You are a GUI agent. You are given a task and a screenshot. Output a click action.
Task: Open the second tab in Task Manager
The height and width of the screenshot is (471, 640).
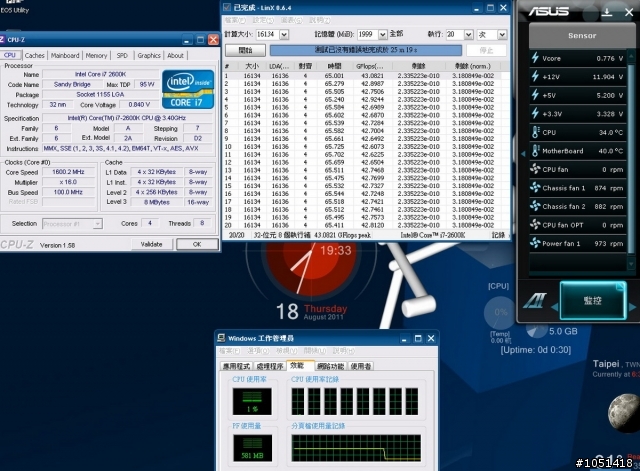(x=269, y=366)
